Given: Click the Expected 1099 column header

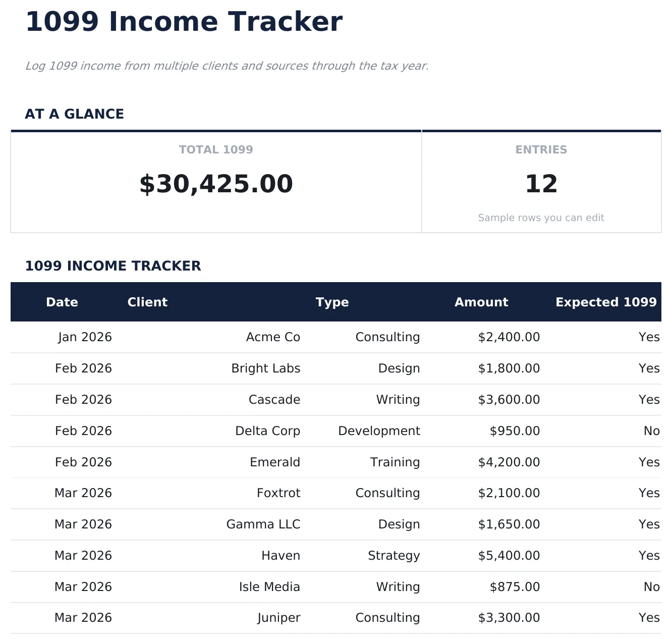Looking at the screenshot, I should point(606,302).
